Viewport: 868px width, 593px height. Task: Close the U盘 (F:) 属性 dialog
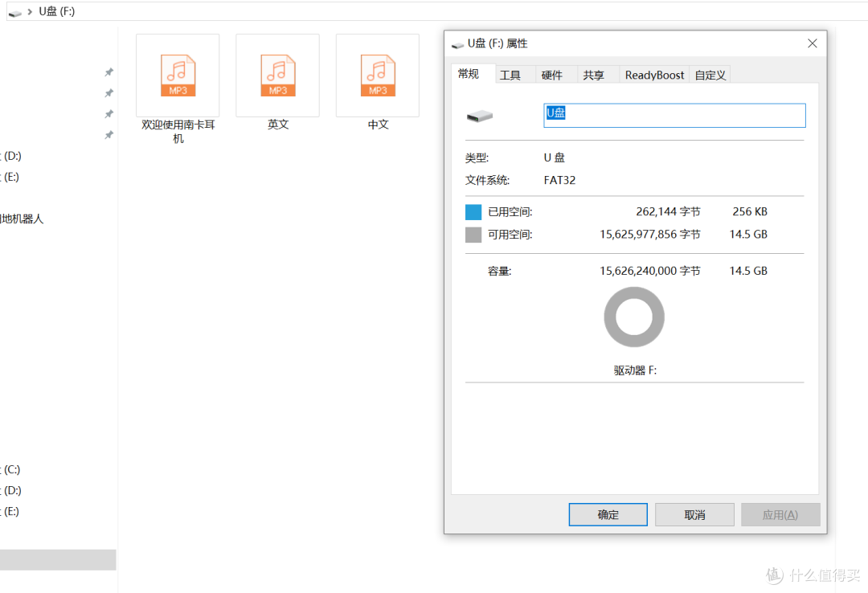pos(812,43)
